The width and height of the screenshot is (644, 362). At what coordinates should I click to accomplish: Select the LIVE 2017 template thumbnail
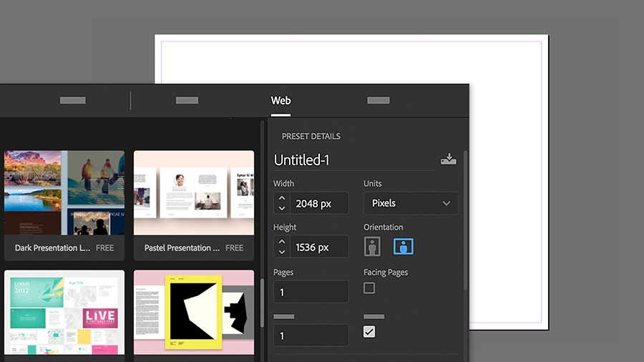pyautogui.click(x=64, y=313)
